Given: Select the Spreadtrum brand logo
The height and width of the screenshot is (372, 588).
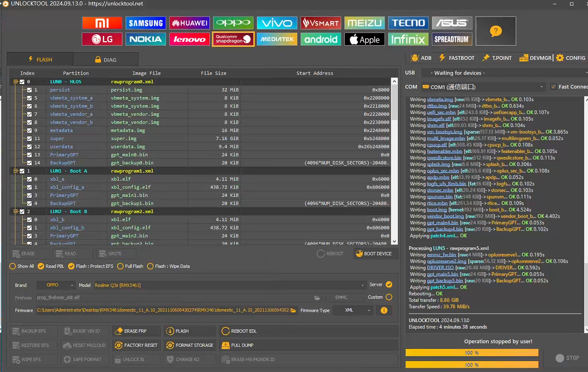Looking at the screenshot, I should point(452,39).
